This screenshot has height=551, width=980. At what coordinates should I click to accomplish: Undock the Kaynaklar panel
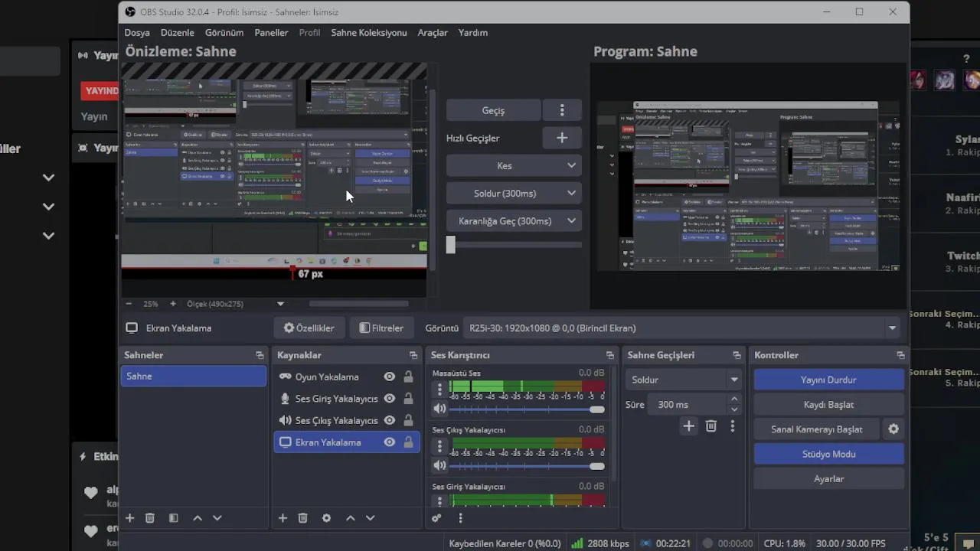coord(413,355)
